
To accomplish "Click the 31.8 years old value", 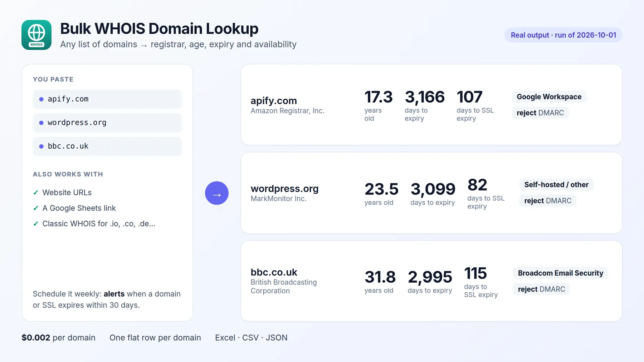I will (380, 277).
